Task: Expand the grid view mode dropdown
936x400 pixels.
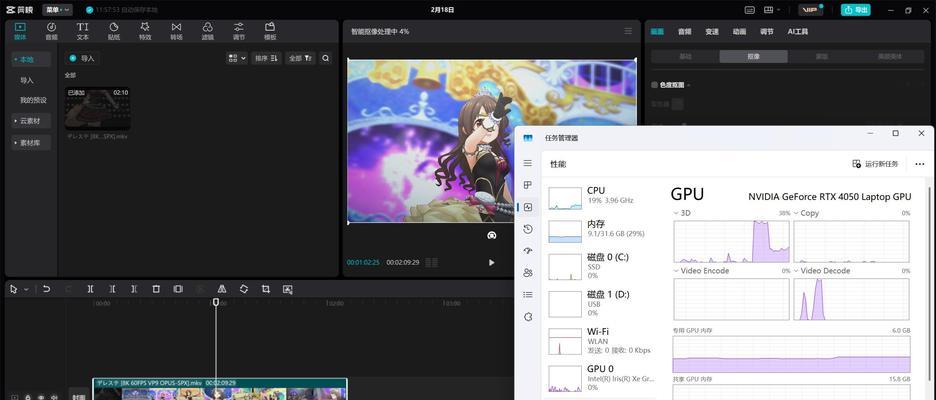Action: 237,58
